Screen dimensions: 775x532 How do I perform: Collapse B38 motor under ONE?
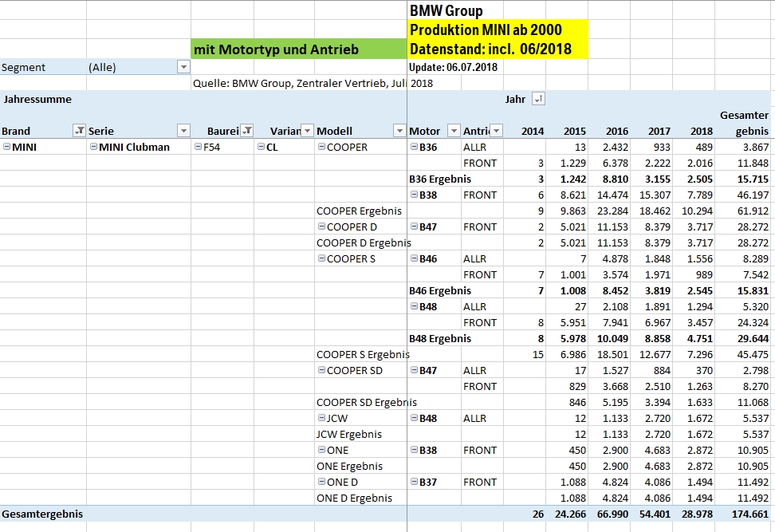(414, 449)
